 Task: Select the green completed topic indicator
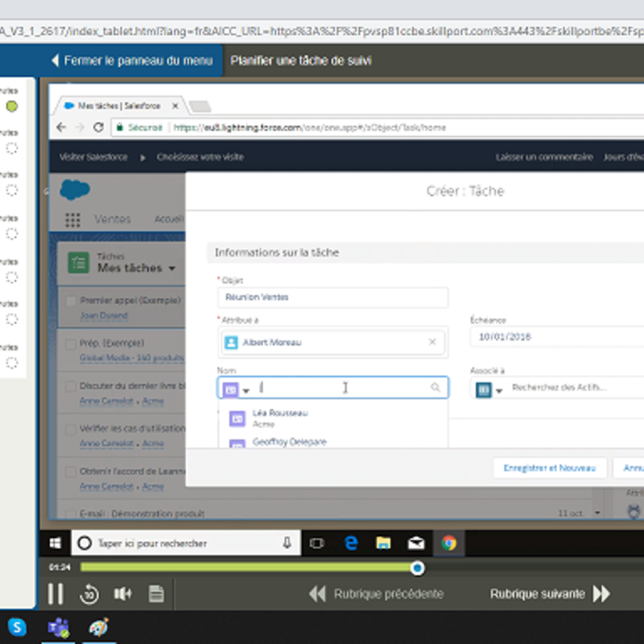coord(12,106)
